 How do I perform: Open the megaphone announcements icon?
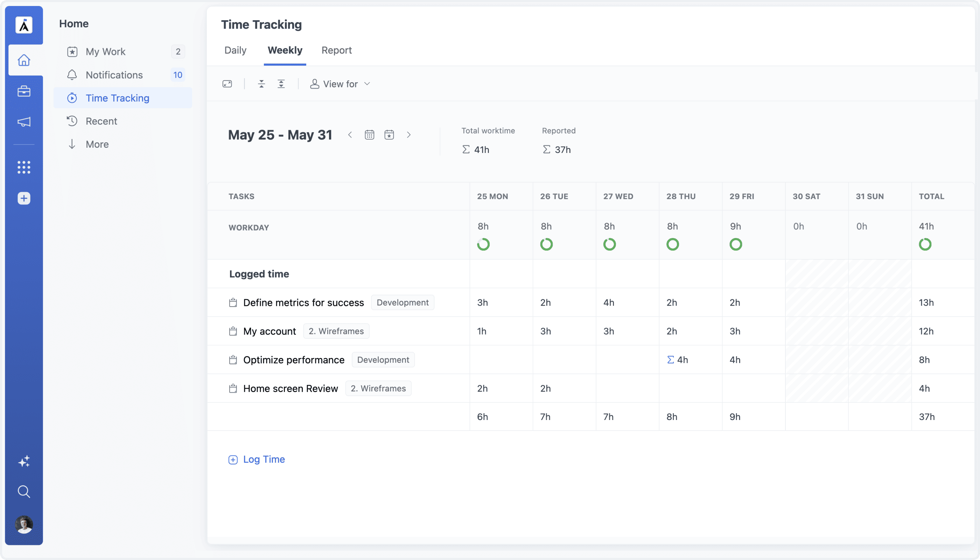tap(24, 122)
